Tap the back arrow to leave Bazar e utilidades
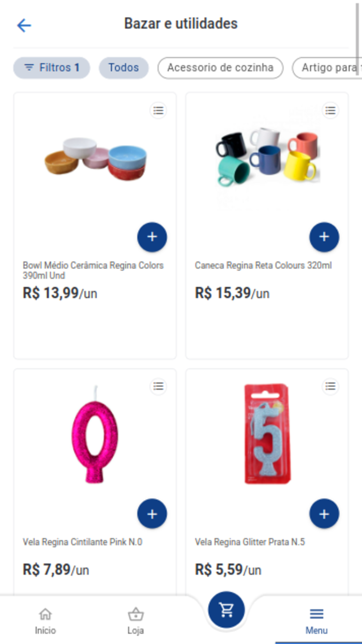This screenshot has height=644, width=362. coord(23,25)
